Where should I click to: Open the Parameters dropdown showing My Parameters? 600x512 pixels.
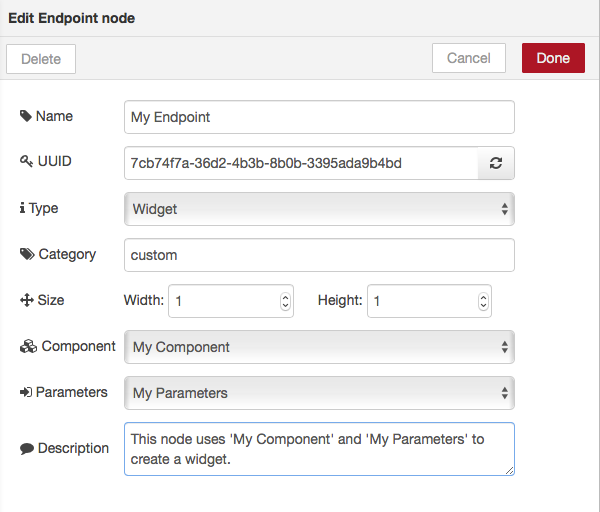(x=319, y=393)
